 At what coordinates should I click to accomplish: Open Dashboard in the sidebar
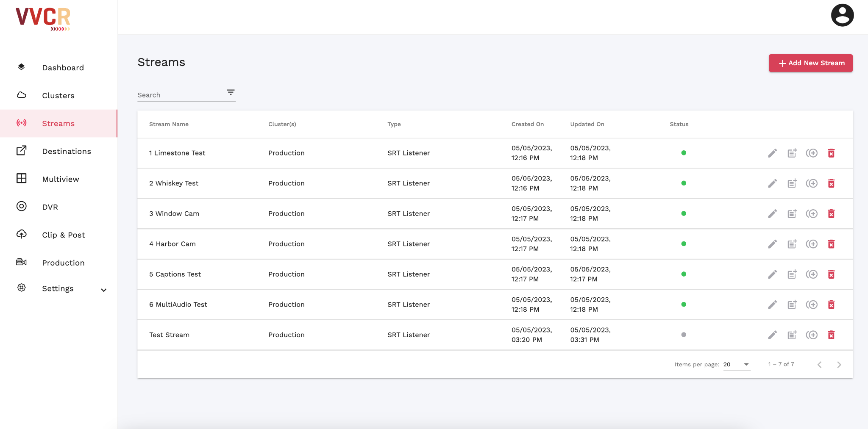coord(63,68)
